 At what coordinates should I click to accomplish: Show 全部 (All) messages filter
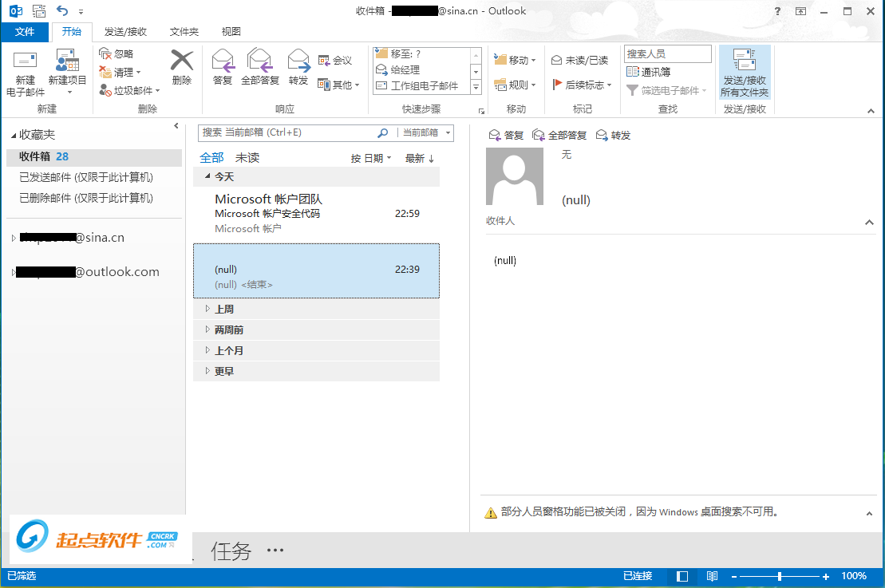[x=211, y=158]
